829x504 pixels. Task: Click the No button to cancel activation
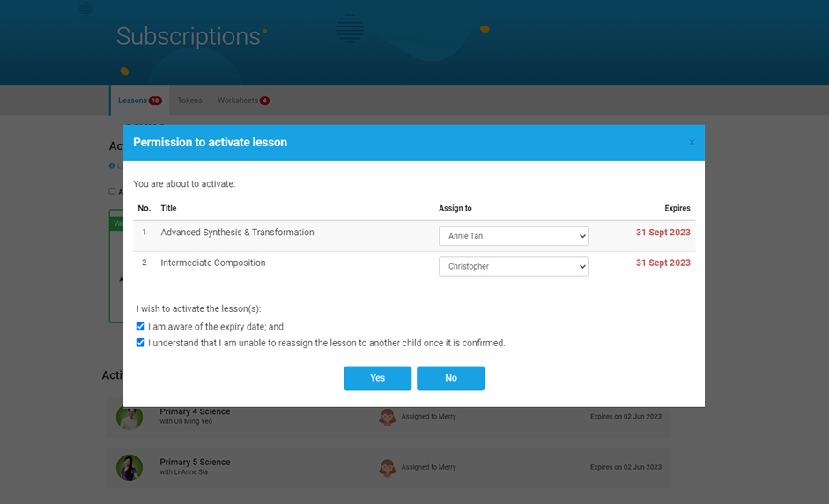click(x=450, y=378)
